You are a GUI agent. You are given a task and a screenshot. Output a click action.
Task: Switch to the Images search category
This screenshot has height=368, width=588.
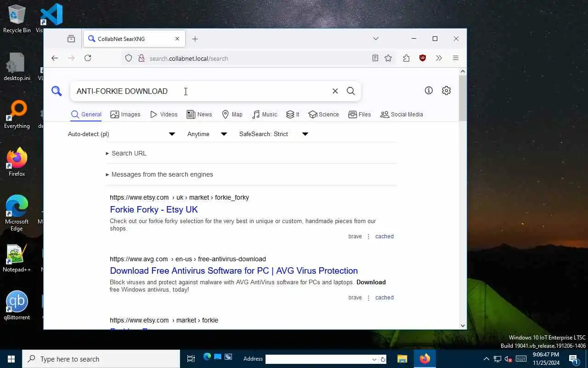(x=125, y=115)
